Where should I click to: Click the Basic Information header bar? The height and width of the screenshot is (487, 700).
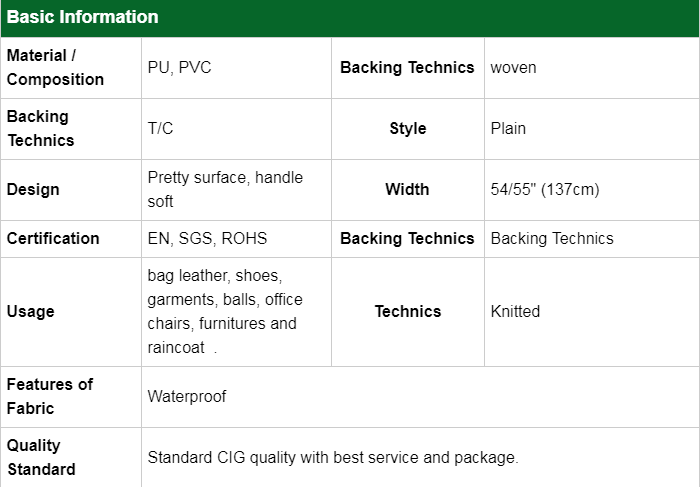click(349, 17)
